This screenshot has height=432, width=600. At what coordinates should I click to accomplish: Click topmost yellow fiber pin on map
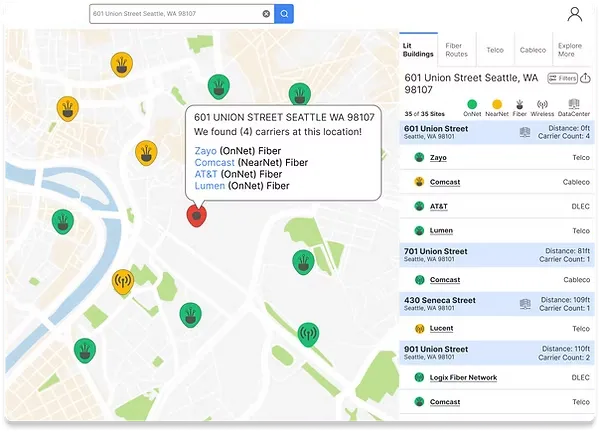click(x=122, y=64)
